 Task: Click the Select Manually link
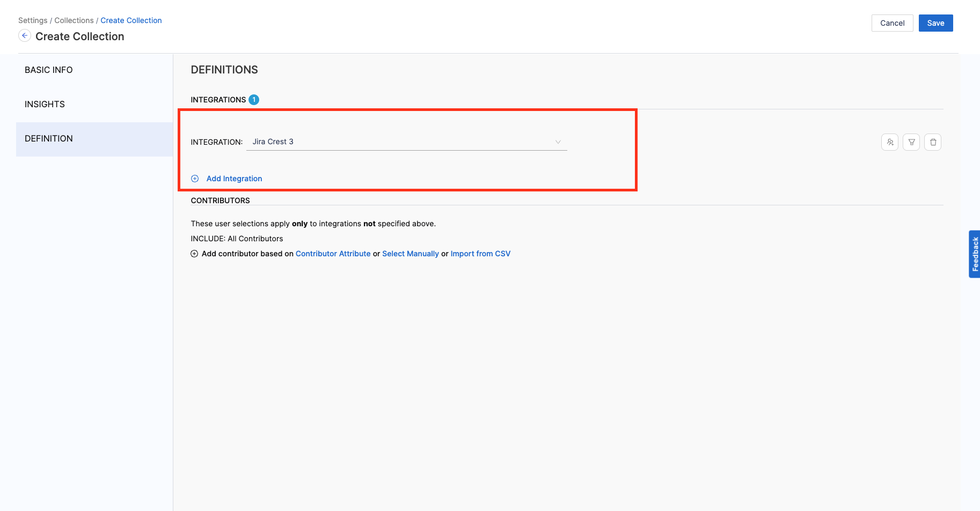pos(410,254)
